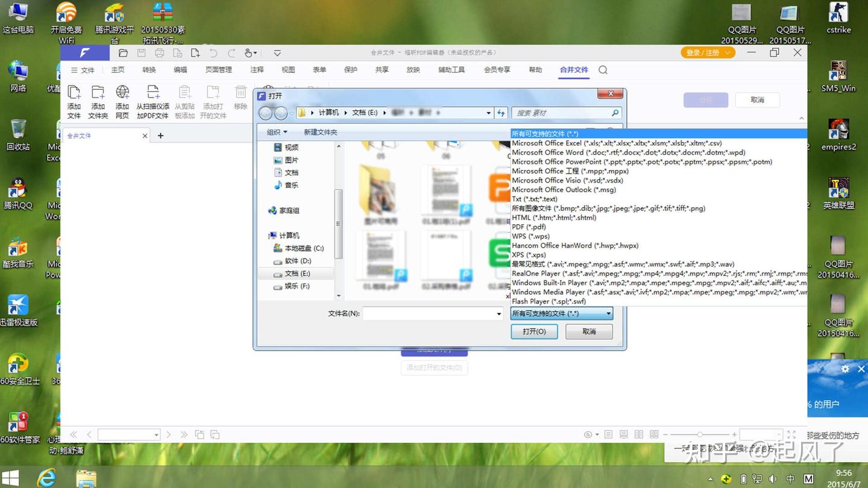The width and height of the screenshot is (868, 488).
Task: Close the 合并文件 document tab
Action: click(145, 136)
